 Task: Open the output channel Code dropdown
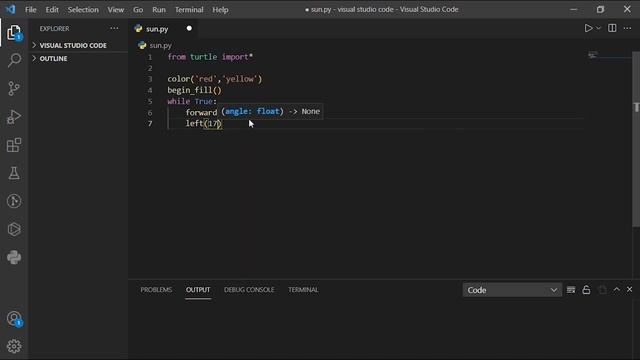click(512, 290)
